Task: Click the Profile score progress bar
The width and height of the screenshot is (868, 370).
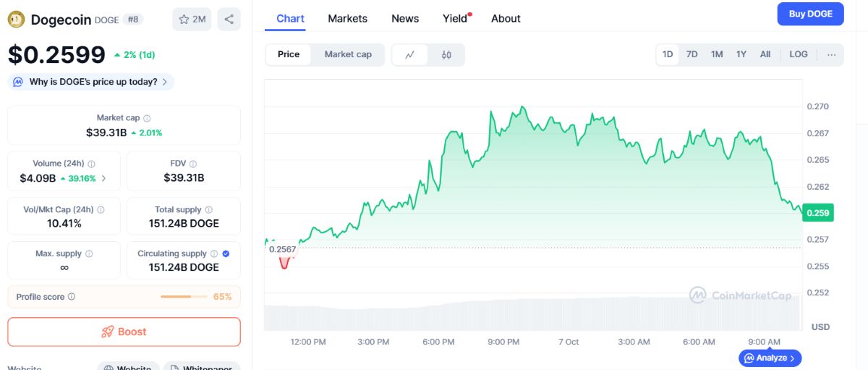Action: (x=184, y=297)
